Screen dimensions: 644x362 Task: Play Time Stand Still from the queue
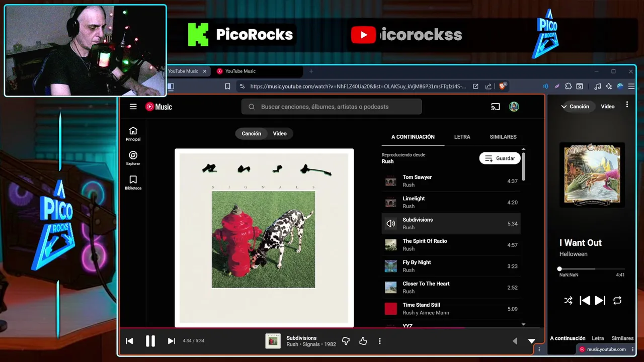tap(451, 309)
